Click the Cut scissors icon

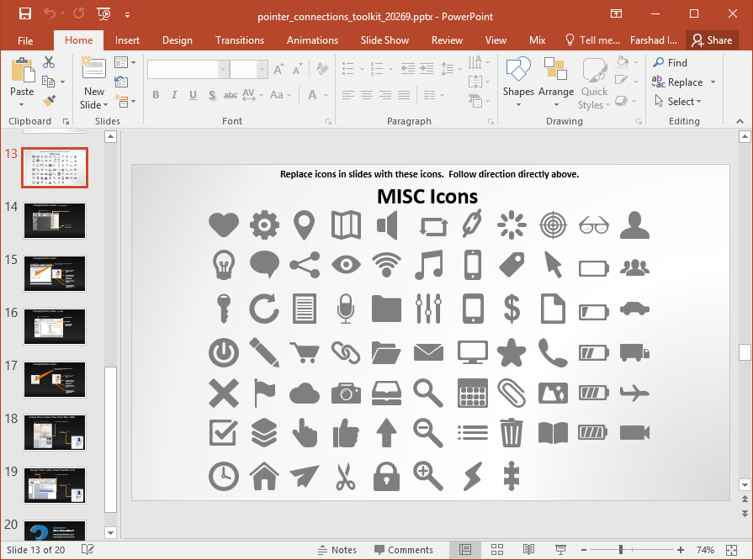click(x=49, y=62)
